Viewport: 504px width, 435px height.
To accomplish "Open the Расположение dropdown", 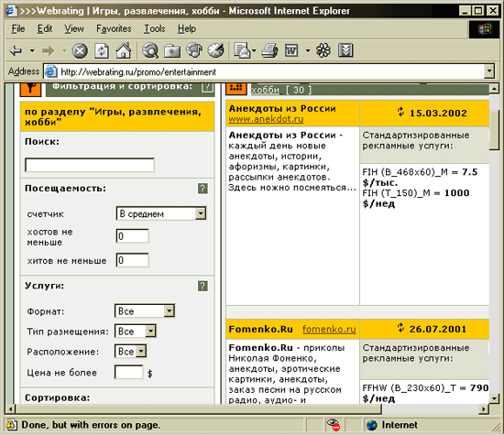I will pyautogui.click(x=130, y=351).
